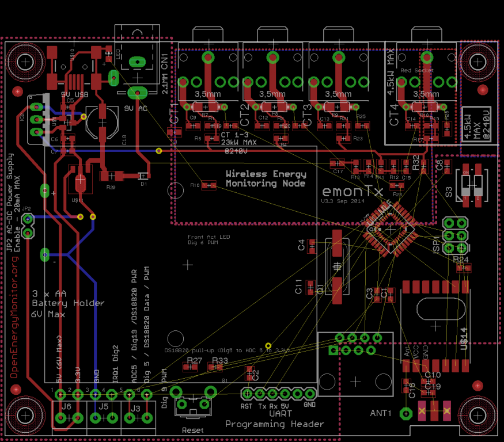
Task: Click the 'Red Socket' label
Action: (x=417, y=70)
